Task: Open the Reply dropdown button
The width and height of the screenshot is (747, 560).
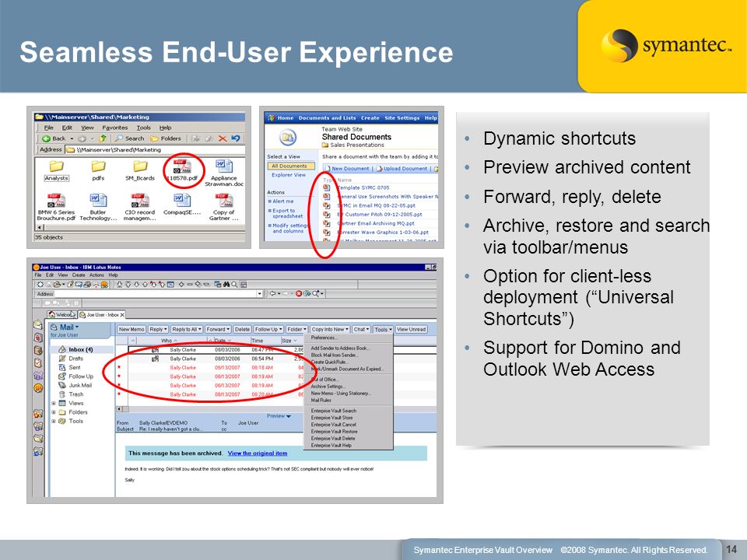Action: pyautogui.click(x=158, y=330)
